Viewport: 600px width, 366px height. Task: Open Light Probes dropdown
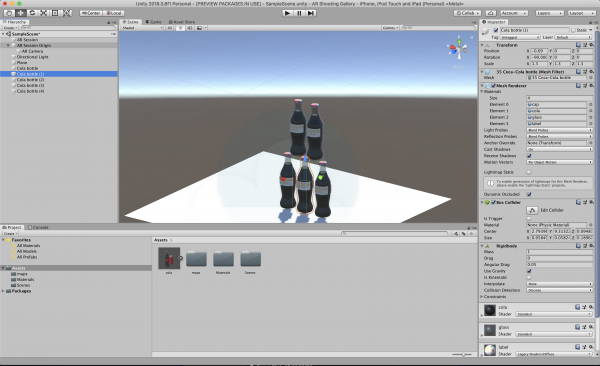559,130
